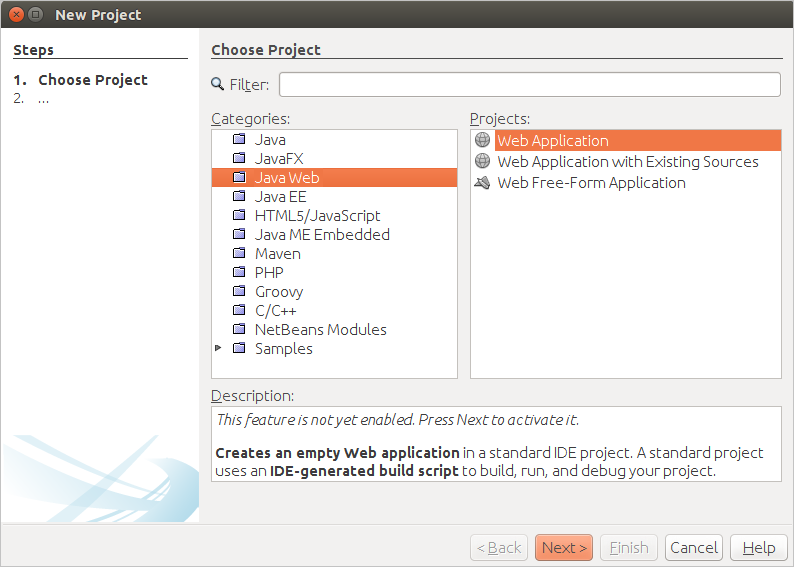
Task: Click the Finish button
Action: [628, 547]
